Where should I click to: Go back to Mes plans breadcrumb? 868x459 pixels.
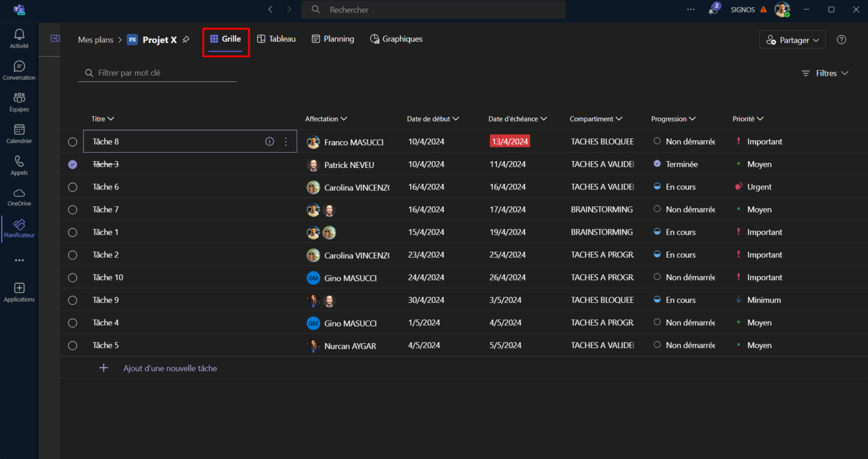(95, 40)
